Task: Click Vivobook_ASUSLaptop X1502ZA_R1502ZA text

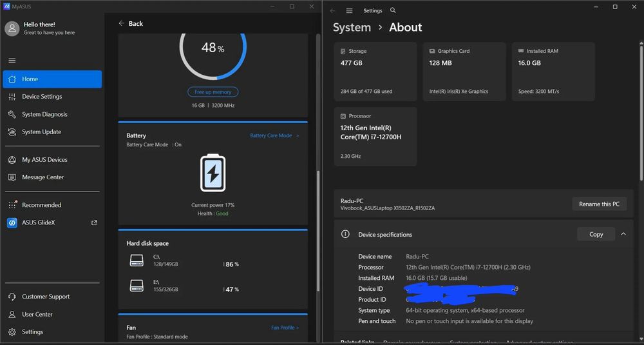Action: (x=387, y=208)
